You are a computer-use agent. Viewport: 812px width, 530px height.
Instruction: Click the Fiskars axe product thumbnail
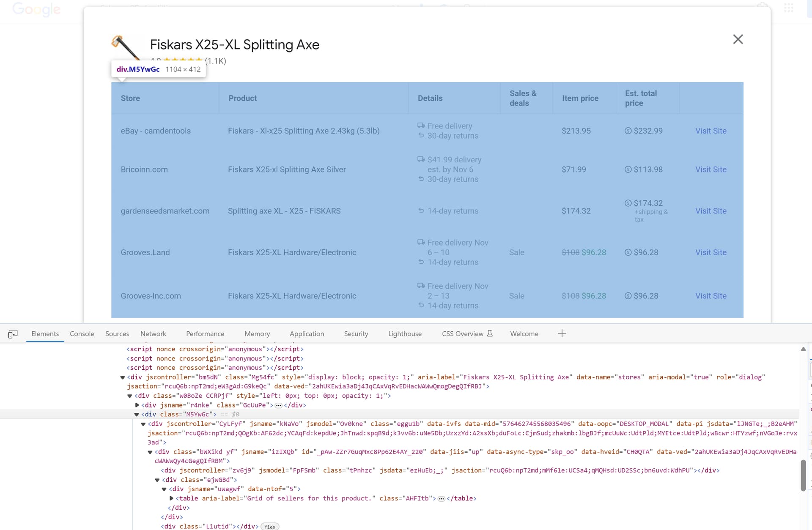click(x=126, y=48)
